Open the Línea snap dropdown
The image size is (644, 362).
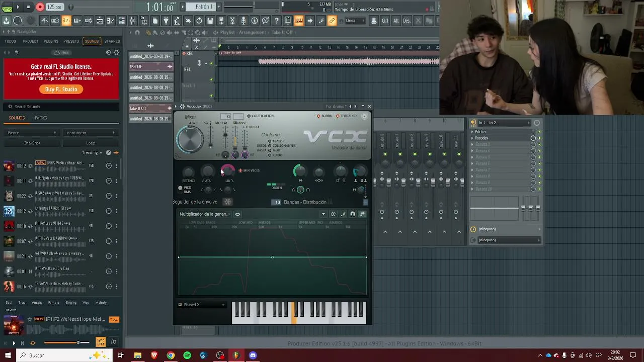click(355, 21)
